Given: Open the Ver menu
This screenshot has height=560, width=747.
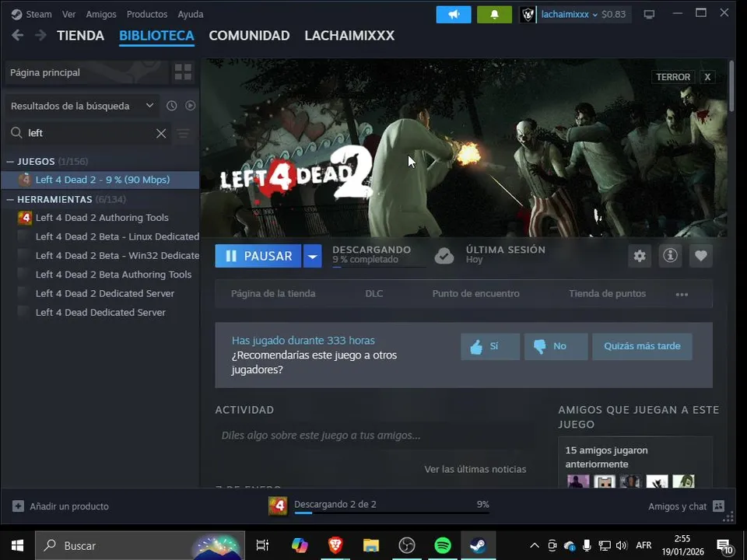Looking at the screenshot, I should 68,14.
